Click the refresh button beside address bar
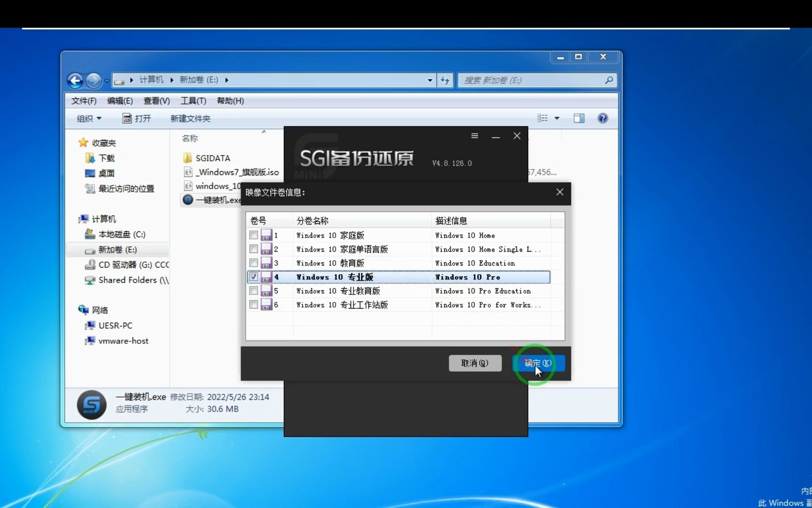 click(445, 80)
